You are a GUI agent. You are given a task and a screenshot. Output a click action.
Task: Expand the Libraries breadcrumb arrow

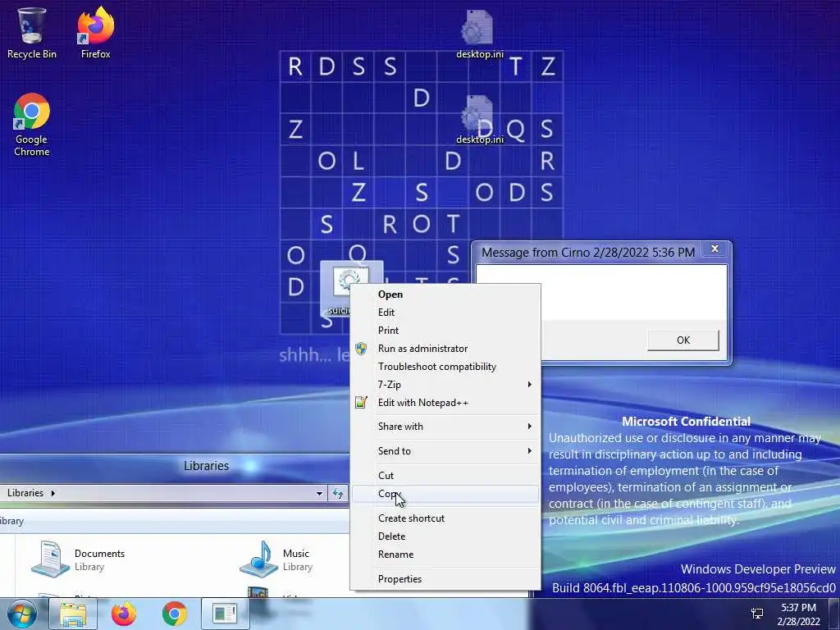point(53,493)
